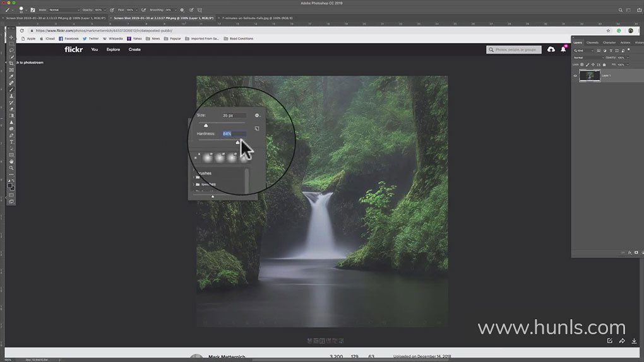
Task: Open the Kind filter dropdown in Layers
Action: coord(583,50)
